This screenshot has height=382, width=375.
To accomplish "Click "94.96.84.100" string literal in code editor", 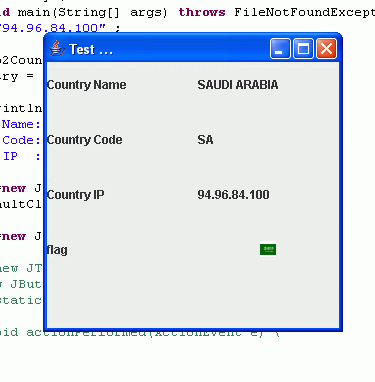I will (53, 28).
